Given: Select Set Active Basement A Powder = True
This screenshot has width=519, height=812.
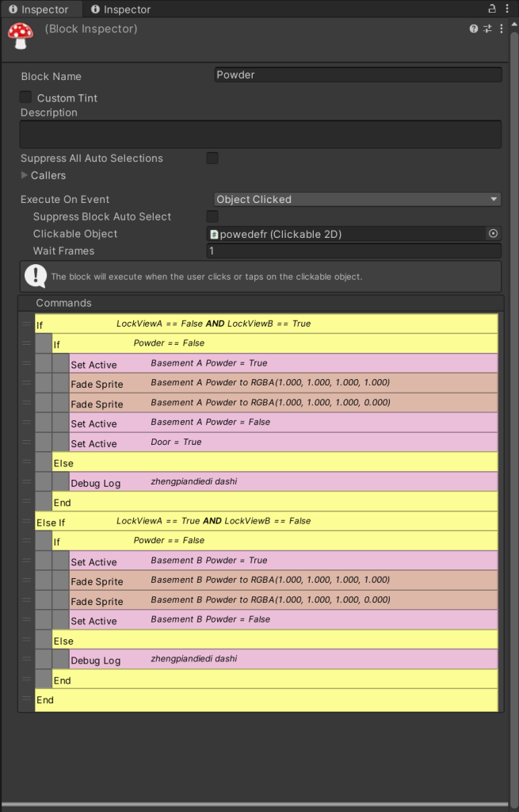Looking at the screenshot, I should (x=284, y=363).
